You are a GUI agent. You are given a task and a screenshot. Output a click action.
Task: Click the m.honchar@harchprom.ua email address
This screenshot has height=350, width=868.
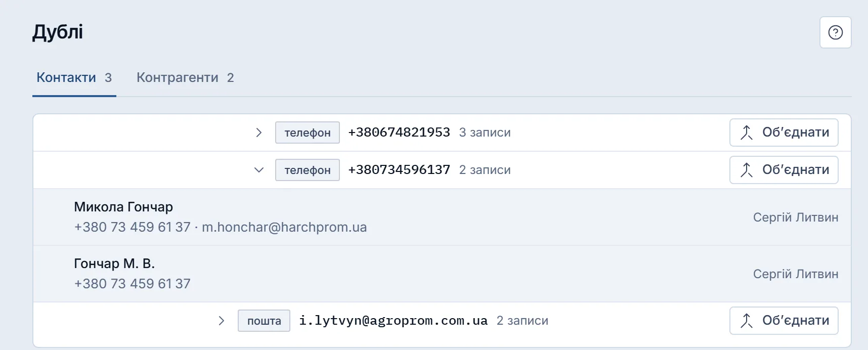[284, 227]
